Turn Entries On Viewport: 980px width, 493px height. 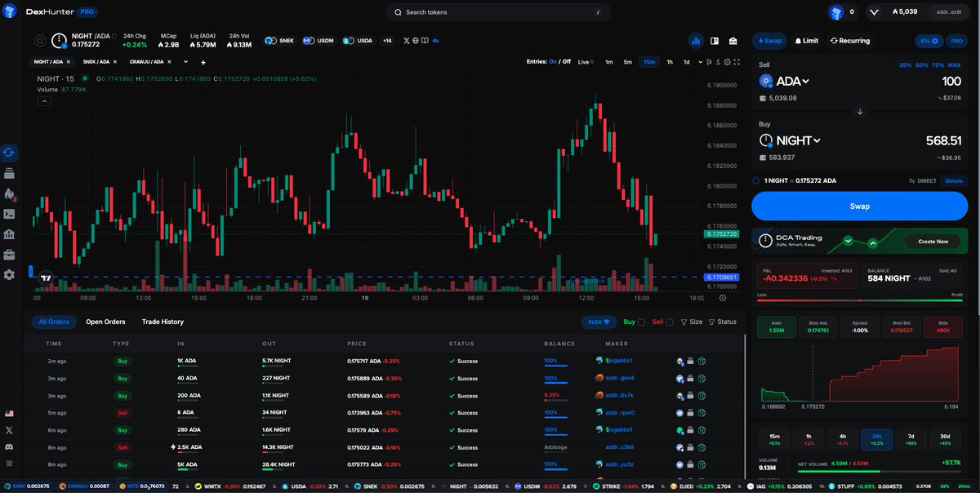point(553,61)
